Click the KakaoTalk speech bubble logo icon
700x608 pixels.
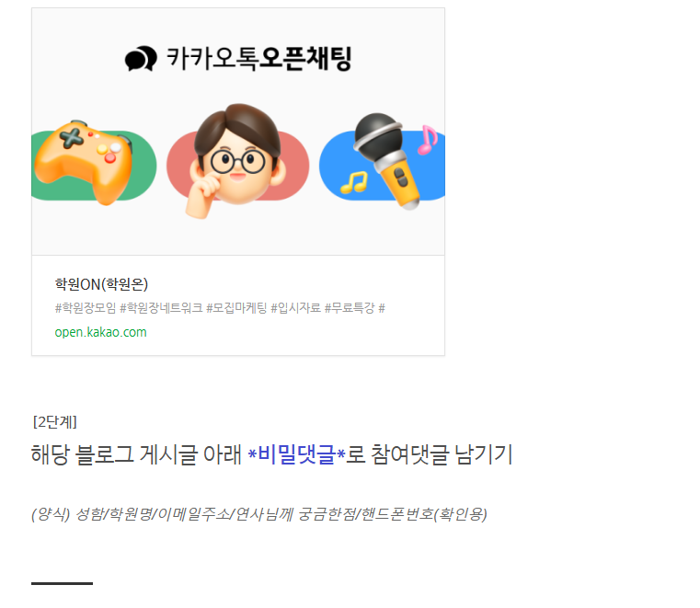tap(141, 59)
